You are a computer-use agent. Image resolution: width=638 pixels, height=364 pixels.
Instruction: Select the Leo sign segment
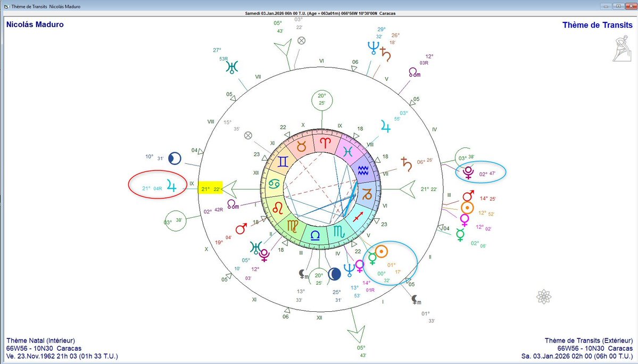point(278,208)
